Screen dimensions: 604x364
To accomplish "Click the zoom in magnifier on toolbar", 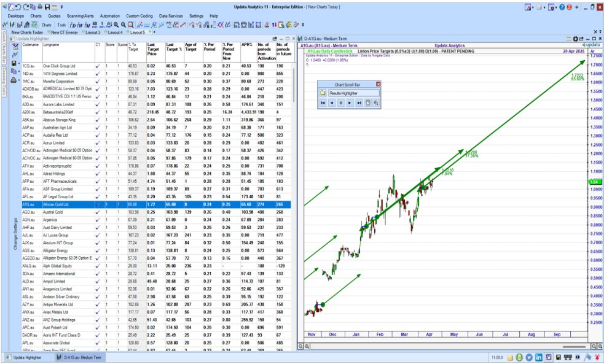I will point(116,25).
